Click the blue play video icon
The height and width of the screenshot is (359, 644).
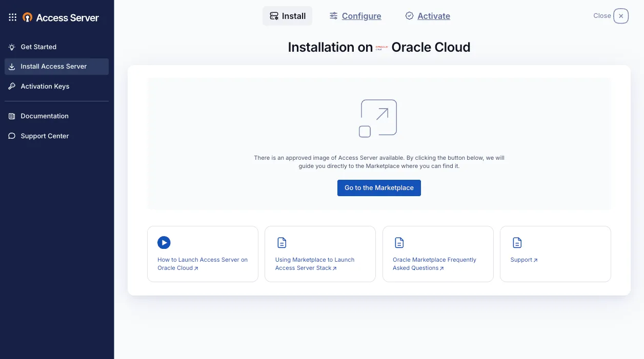(164, 243)
